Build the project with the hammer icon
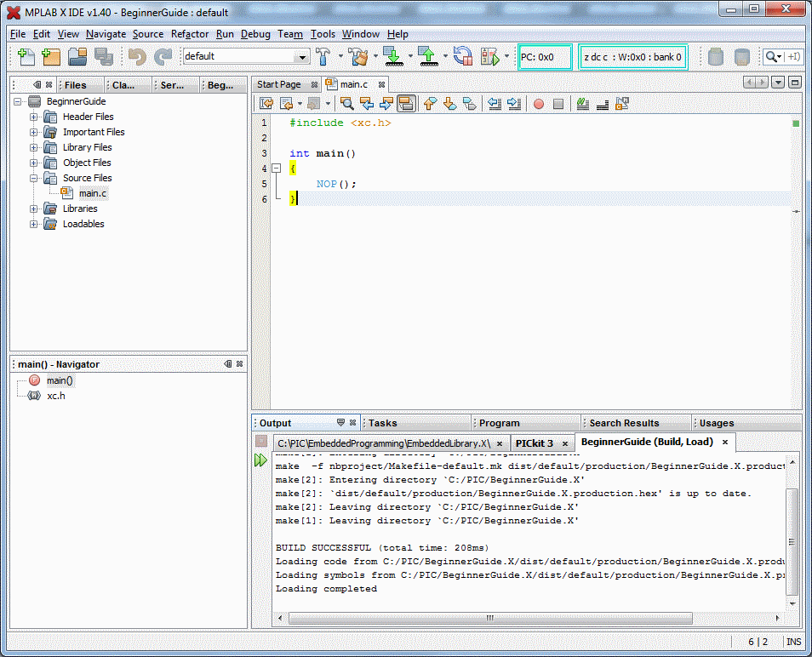The width and height of the screenshot is (812, 657). [x=323, y=56]
